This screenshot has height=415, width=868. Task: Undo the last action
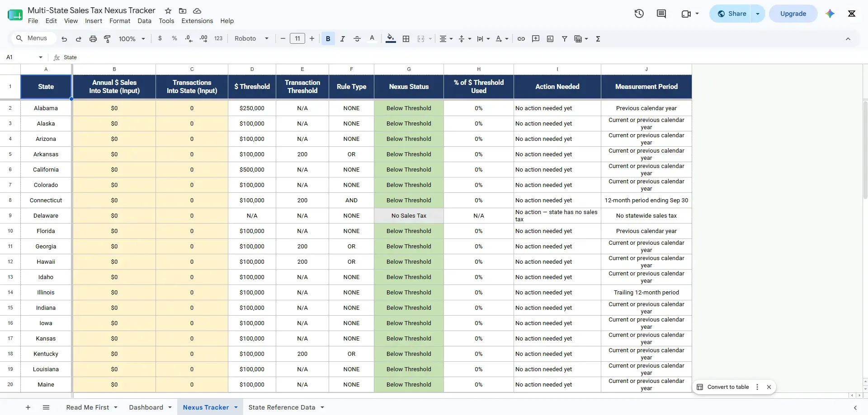click(64, 39)
